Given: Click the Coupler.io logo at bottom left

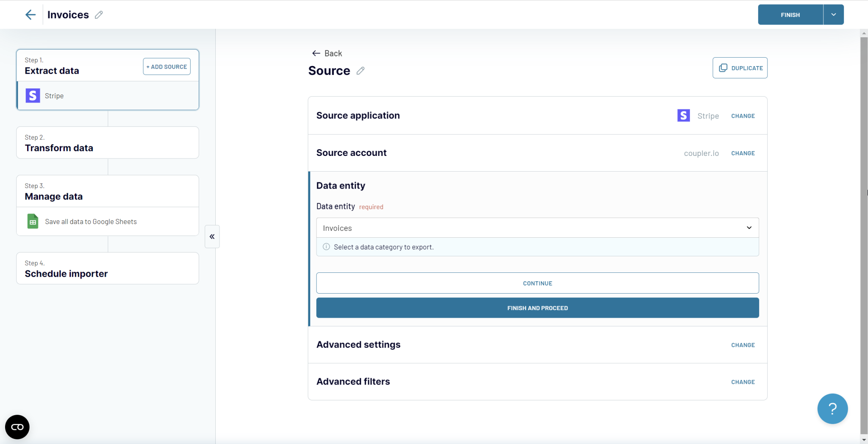Looking at the screenshot, I should 17,427.
